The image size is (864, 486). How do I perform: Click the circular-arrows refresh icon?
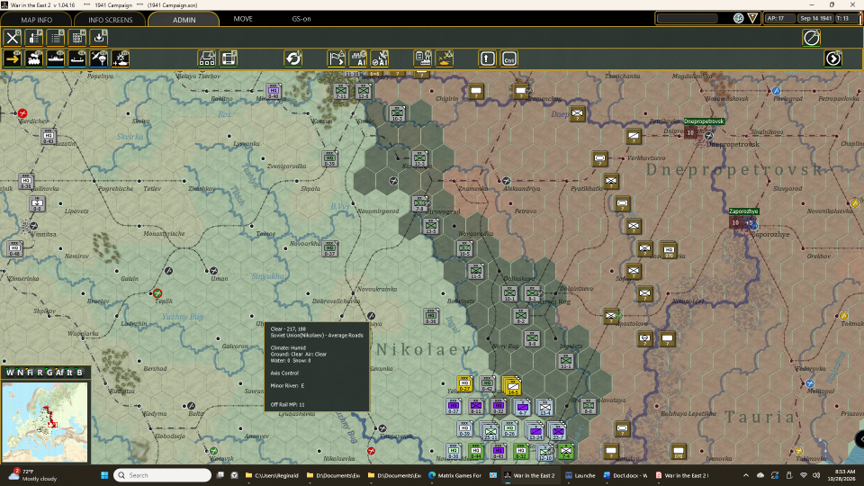(293, 58)
